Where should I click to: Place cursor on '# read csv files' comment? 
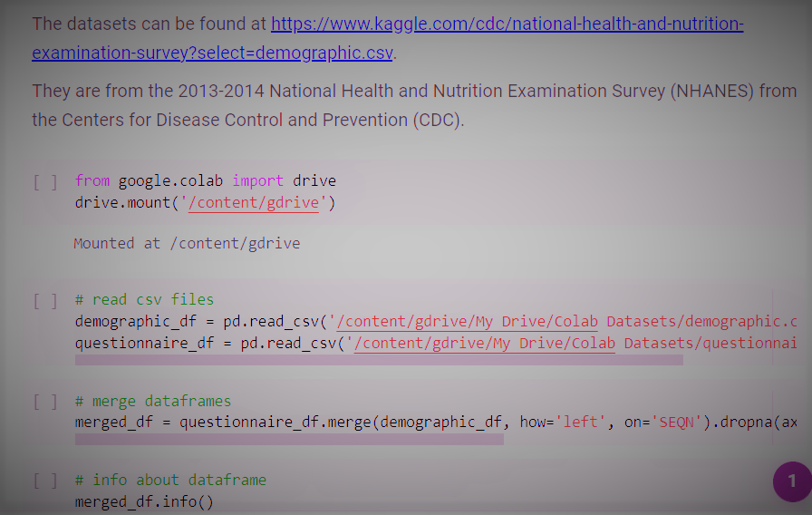pos(144,299)
